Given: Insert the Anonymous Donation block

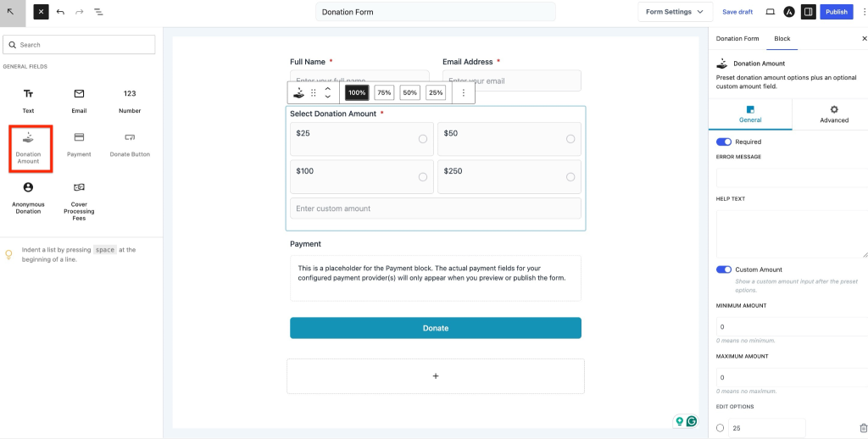Looking at the screenshot, I should (x=28, y=198).
